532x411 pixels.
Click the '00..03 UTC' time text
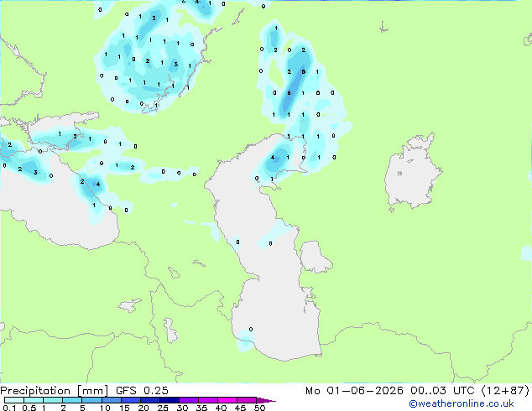click(x=442, y=391)
